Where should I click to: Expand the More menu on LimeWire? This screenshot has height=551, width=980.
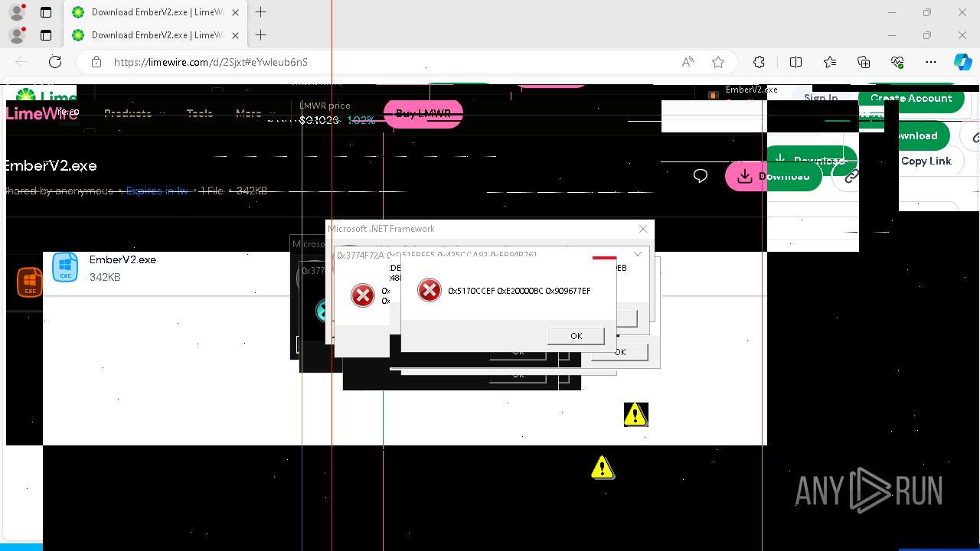254,113
